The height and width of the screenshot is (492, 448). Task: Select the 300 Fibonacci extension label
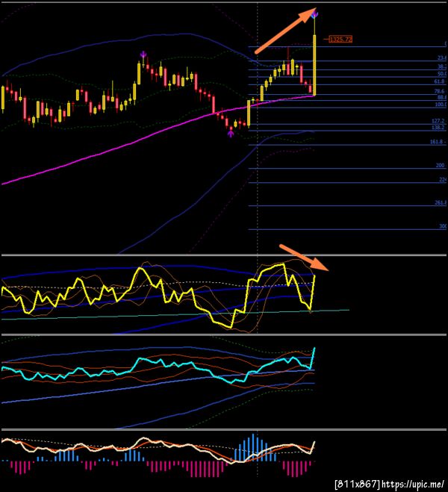[443, 226]
